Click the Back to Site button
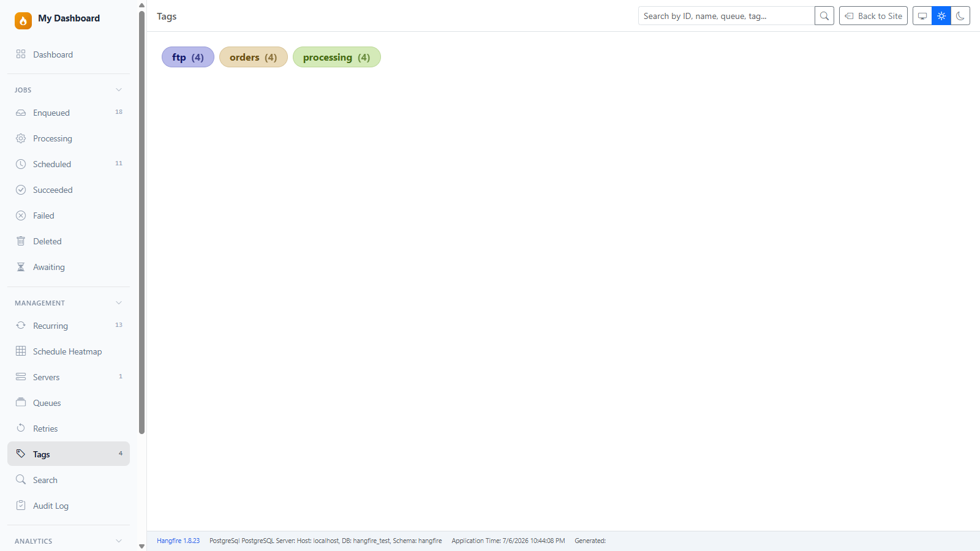980x551 pixels. click(873, 16)
